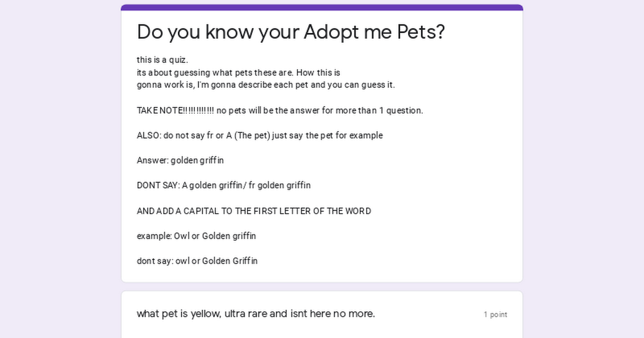Click the line starting 'its about guessing what pets'
644x338 pixels.
238,72
